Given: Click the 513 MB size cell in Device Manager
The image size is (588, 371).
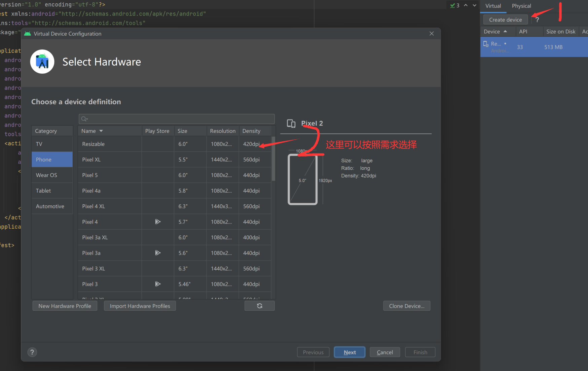Looking at the screenshot, I should click(553, 47).
